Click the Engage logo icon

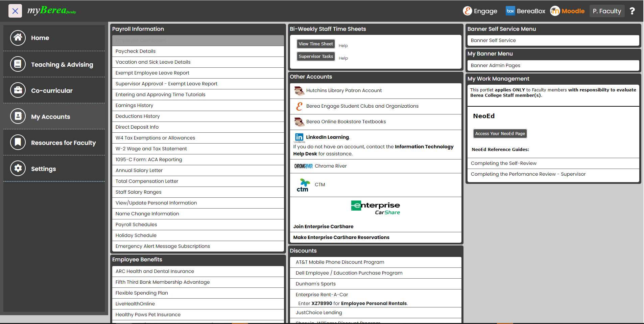pyautogui.click(x=467, y=11)
